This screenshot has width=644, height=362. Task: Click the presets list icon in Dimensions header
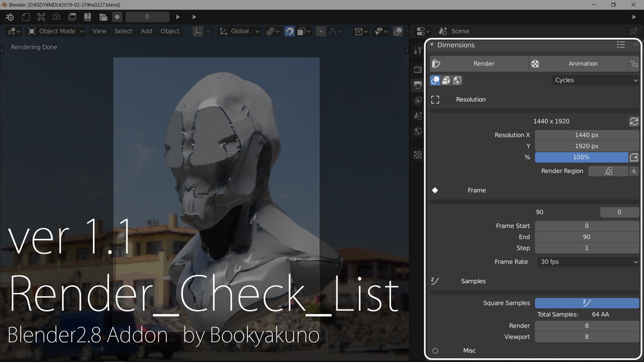coord(620,45)
